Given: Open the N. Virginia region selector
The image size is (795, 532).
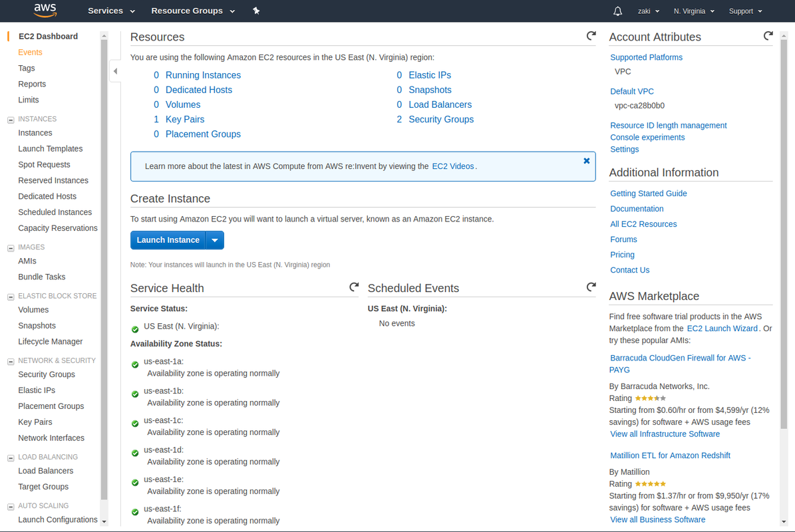Looking at the screenshot, I should point(694,11).
